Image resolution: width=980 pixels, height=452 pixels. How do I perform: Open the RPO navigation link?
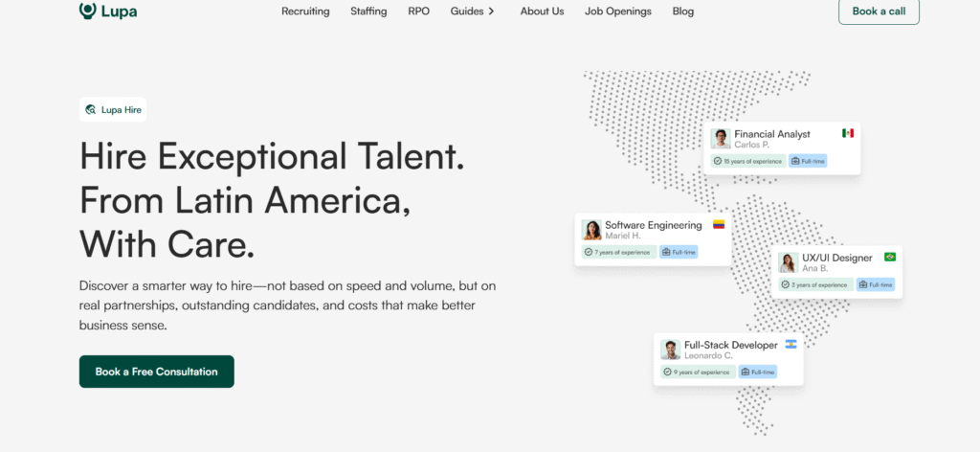(x=418, y=11)
